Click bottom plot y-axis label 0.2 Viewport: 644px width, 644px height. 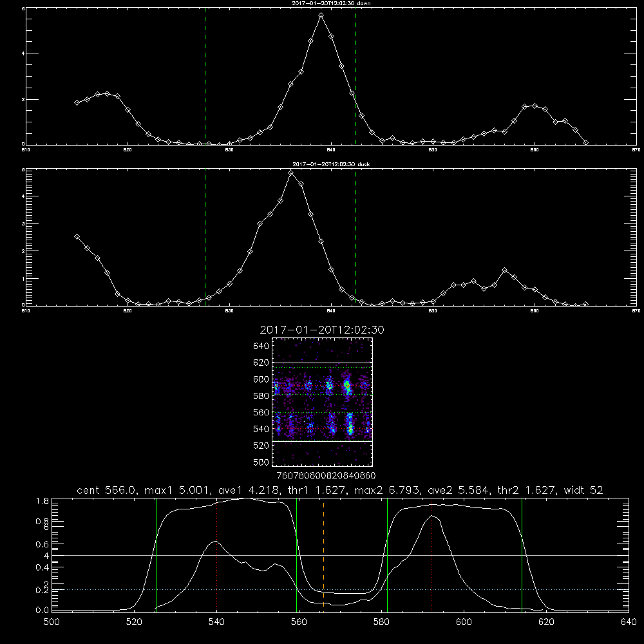[42, 590]
